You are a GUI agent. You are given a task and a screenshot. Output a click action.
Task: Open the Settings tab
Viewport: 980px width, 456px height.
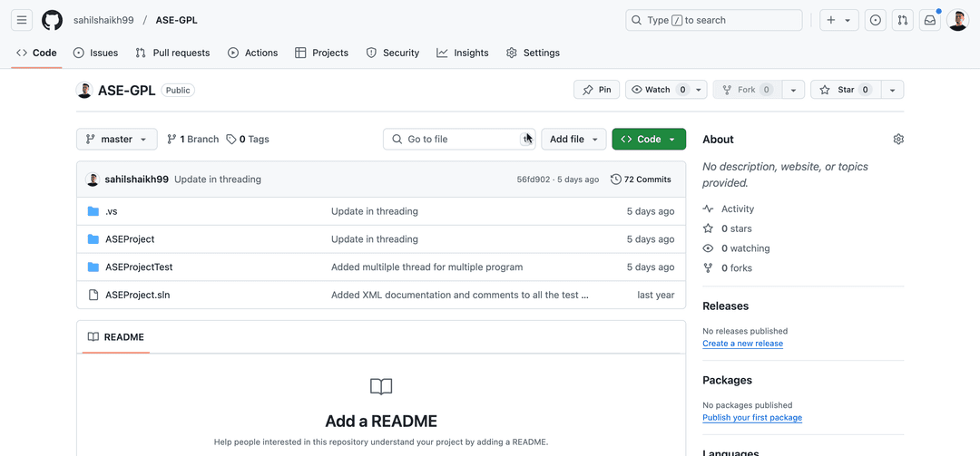click(x=534, y=53)
